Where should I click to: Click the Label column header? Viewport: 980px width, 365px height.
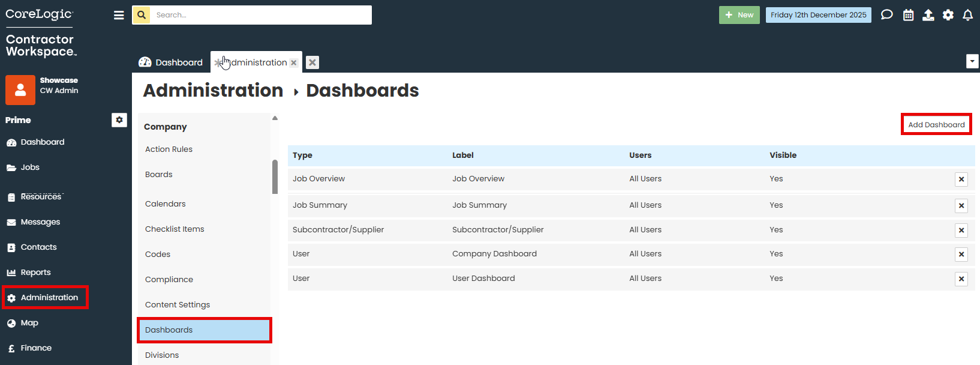(x=462, y=155)
